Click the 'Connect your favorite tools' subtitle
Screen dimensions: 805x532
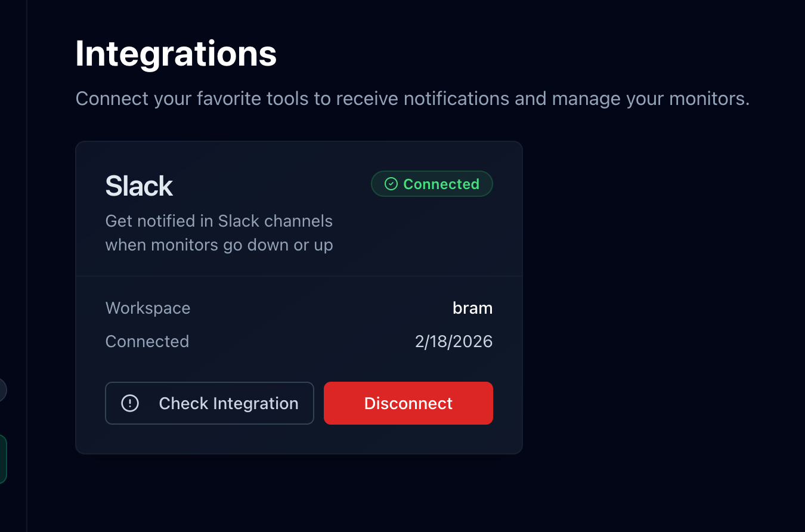412,98
